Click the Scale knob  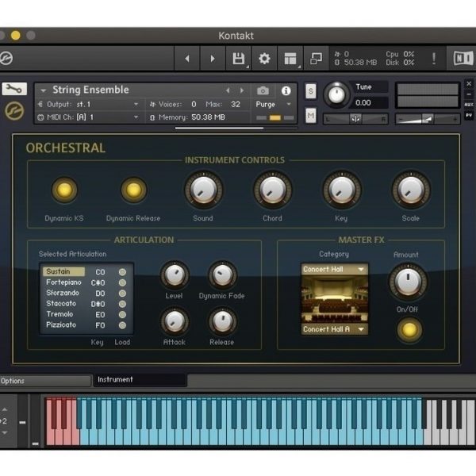click(411, 190)
